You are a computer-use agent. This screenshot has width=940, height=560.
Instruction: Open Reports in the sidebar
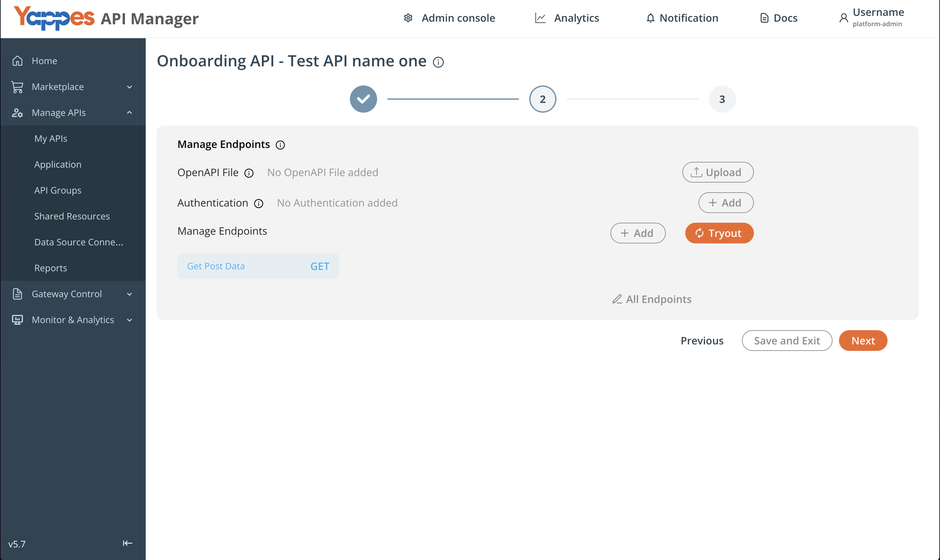pos(73,268)
